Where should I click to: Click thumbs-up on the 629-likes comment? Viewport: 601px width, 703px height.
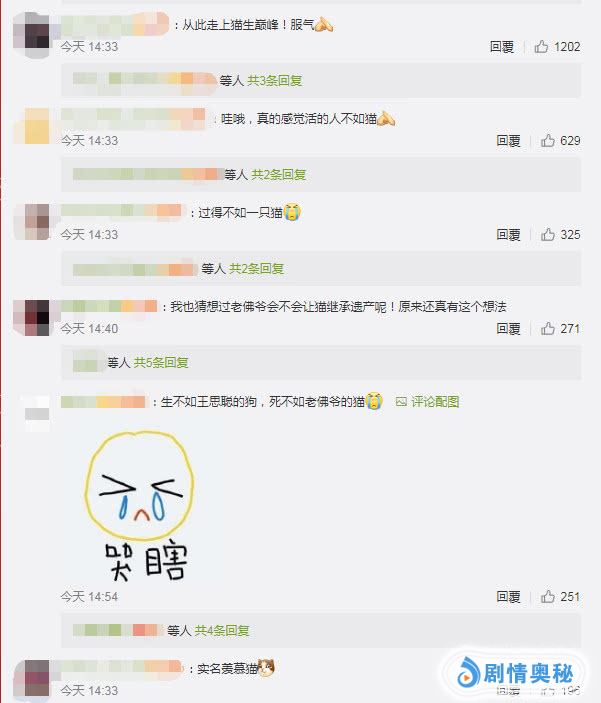pos(548,140)
